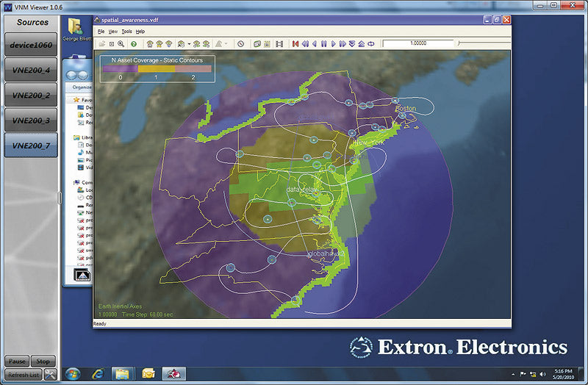
Task: Click the taskbar clock showing 5:16 PM
Action: (x=564, y=374)
